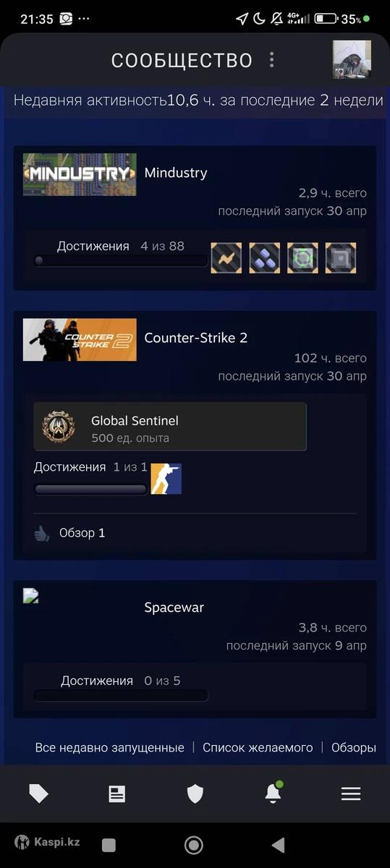Open the Spacewar game title

click(x=174, y=608)
